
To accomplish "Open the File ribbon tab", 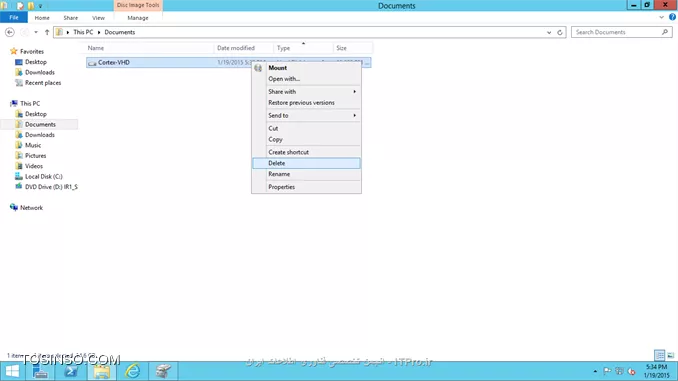I will (14, 18).
